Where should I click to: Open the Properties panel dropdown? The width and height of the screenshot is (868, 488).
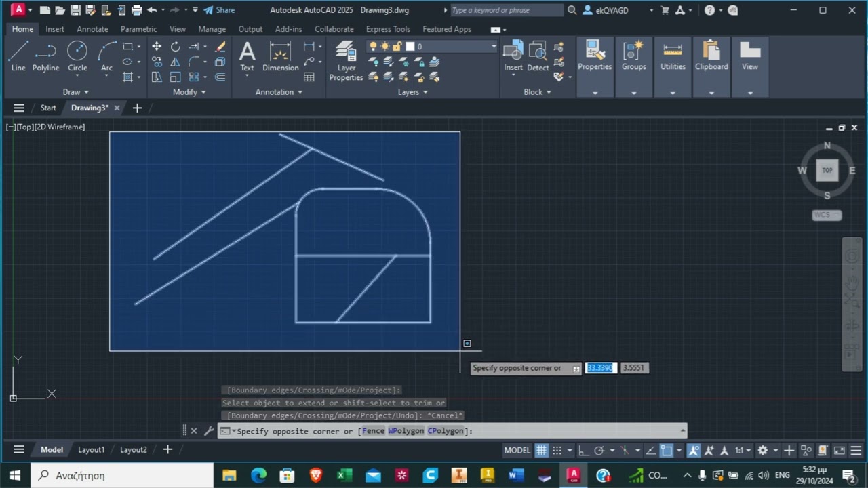coord(595,93)
